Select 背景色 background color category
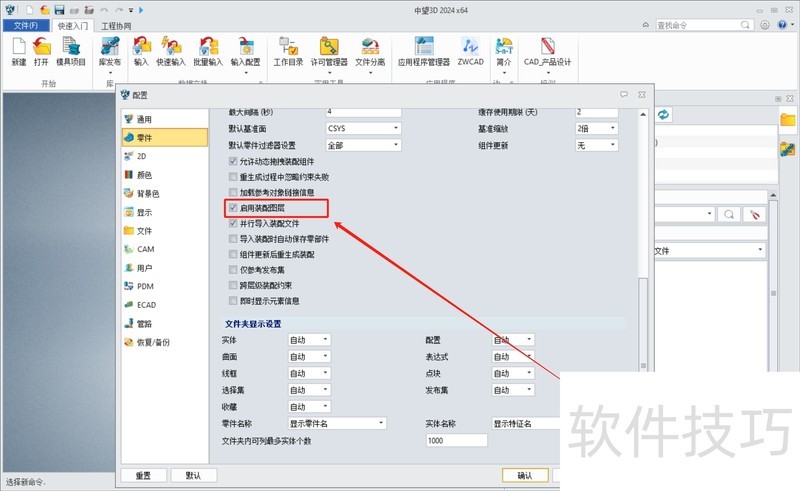This screenshot has width=800, height=491. [165, 193]
